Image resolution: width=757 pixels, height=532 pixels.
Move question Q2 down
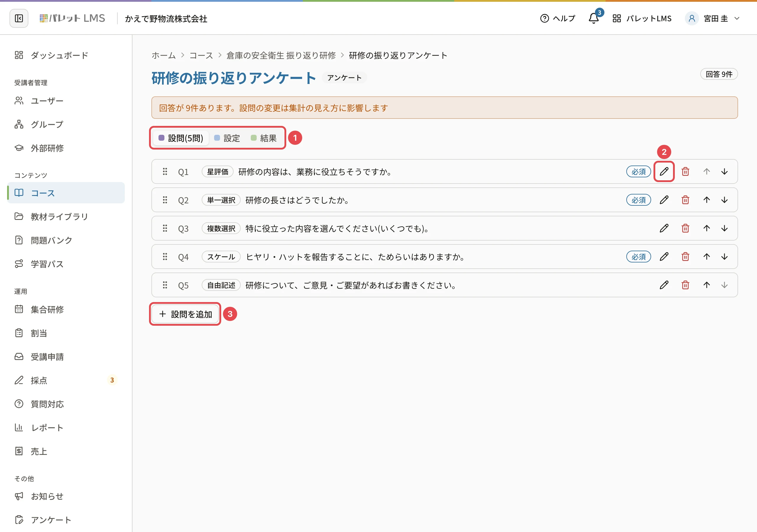point(724,200)
